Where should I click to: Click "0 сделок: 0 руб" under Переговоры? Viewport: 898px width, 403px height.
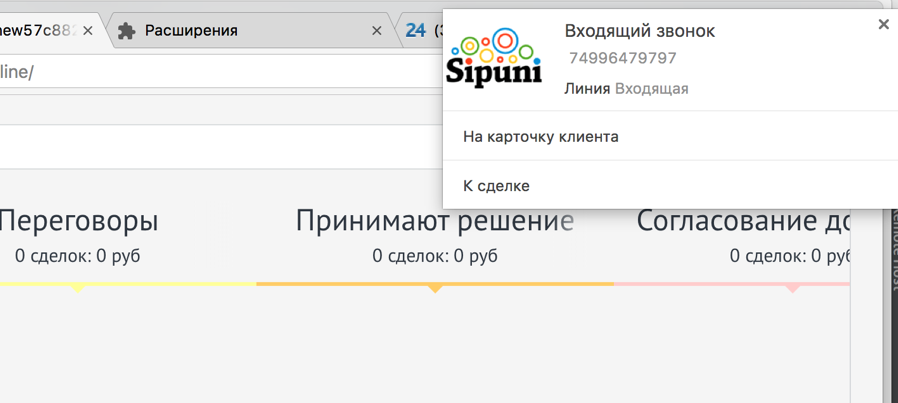(x=78, y=256)
